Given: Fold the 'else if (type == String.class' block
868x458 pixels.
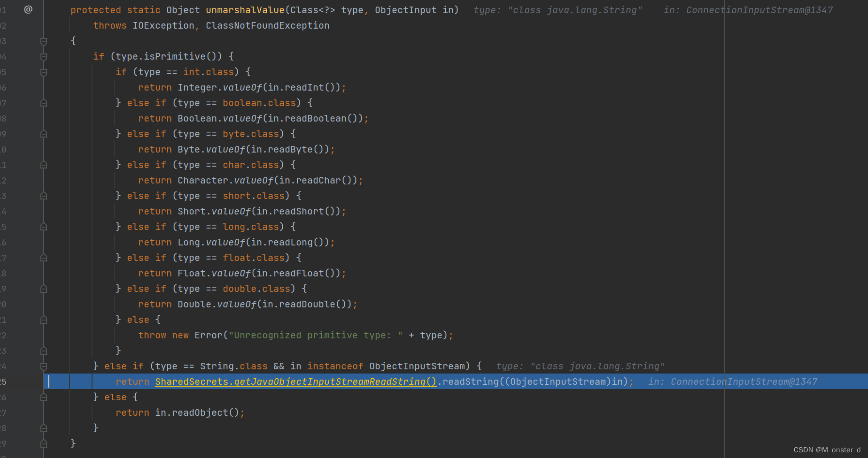Looking at the screenshot, I should coord(44,366).
